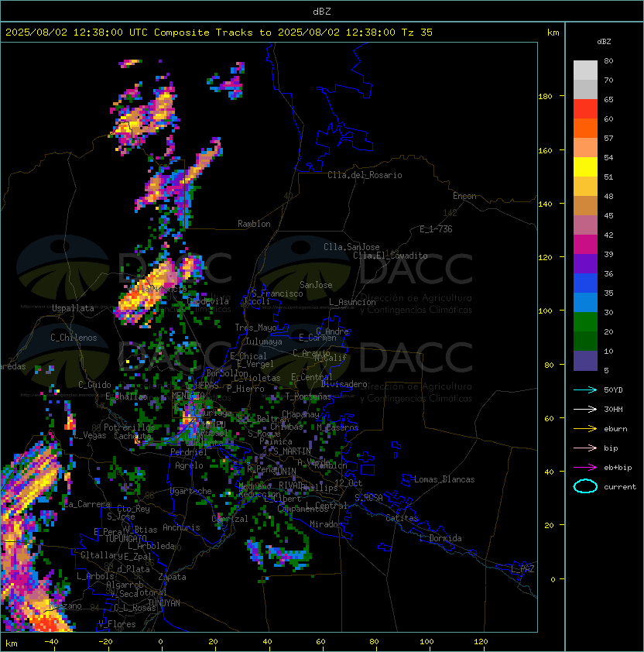Click the 'L_Dormida' map label

[x=440, y=538]
